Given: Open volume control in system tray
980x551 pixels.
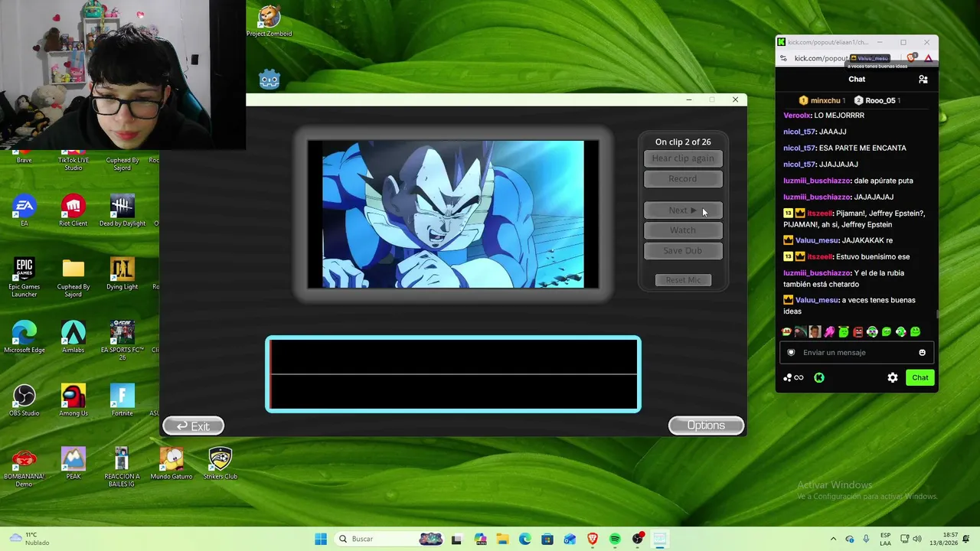Looking at the screenshot, I should click(917, 539).
